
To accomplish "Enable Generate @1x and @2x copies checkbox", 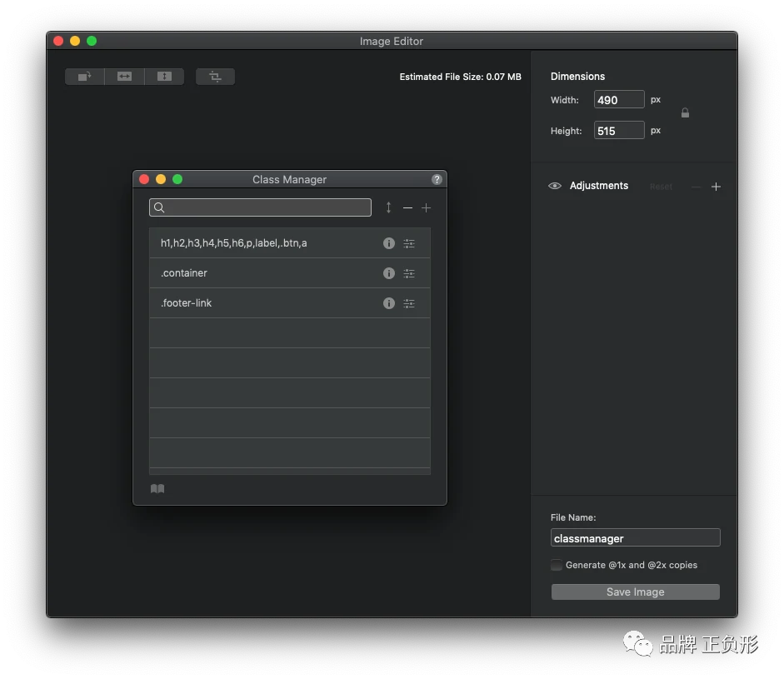I will coord(557,565).
